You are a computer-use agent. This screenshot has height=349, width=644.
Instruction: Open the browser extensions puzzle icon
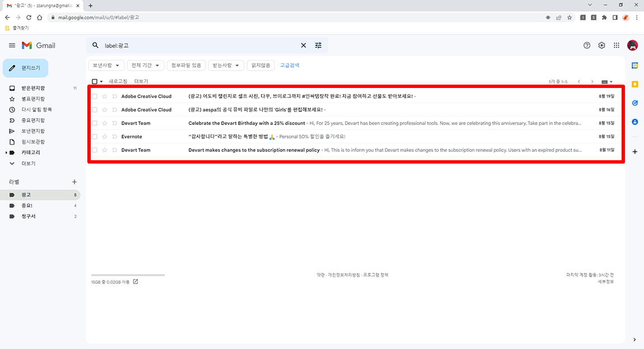click(604, 17)
